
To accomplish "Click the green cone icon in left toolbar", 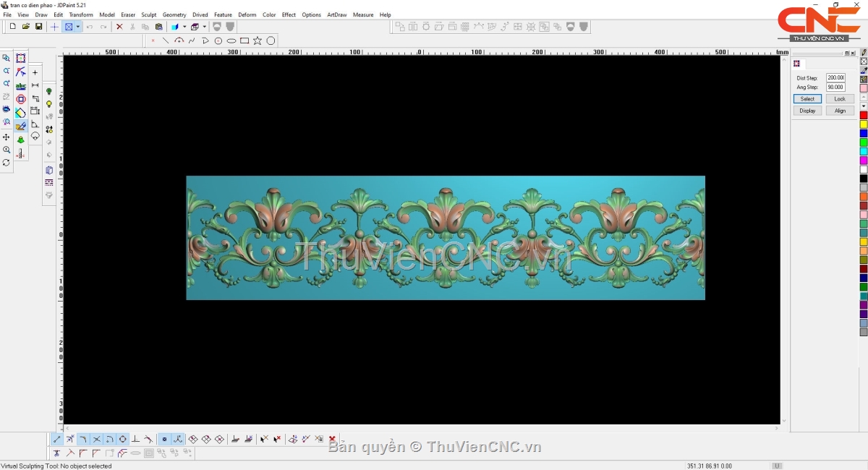I will click(21, 140).
